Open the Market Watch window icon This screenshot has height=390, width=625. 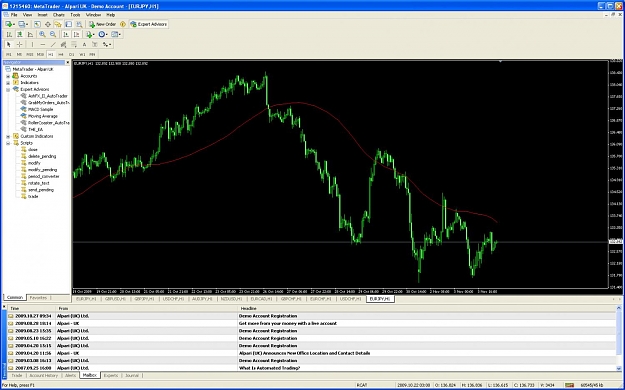click(x=37, y=24)
